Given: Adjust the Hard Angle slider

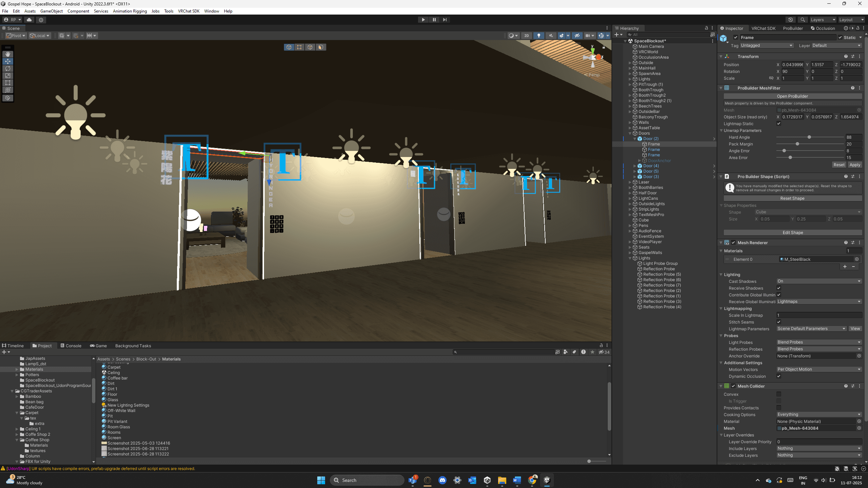Looking at the screenshot, I should (x=809, y=137).
